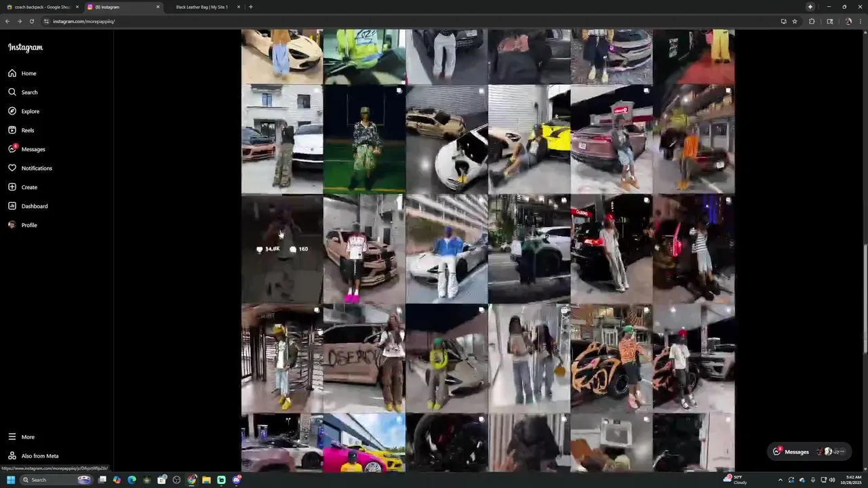The image size is (868, 488).
Task: Open the weather widget showing Cloudy
Action: (x=736, y=480)
